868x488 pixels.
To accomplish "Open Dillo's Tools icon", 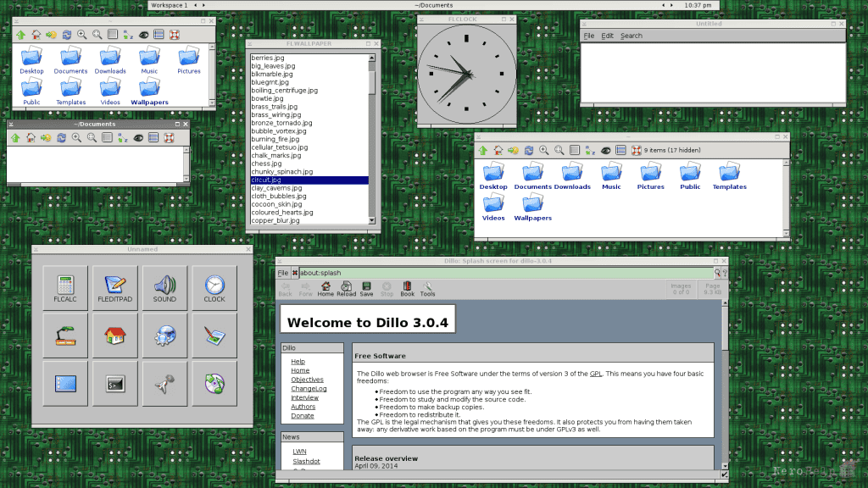I will pyautogui.click(x=427, y=289).
